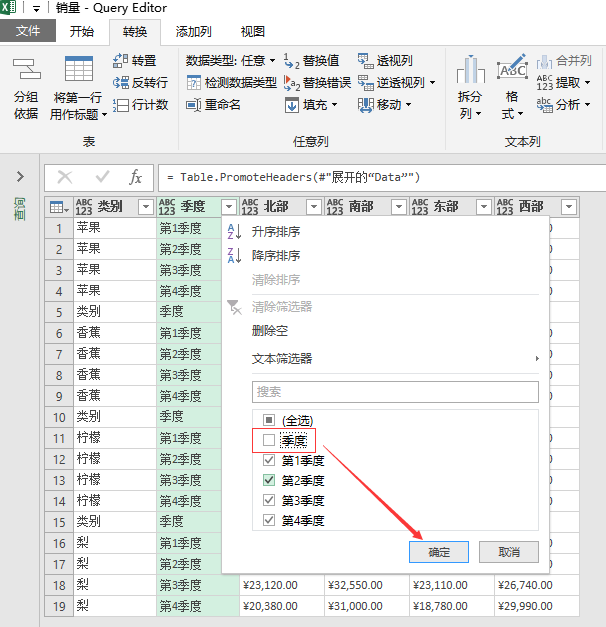Open the 季度 column filter dropdown
Image resolution: width=606 pixels, height=627 pixels.
[x=229, y=207]
